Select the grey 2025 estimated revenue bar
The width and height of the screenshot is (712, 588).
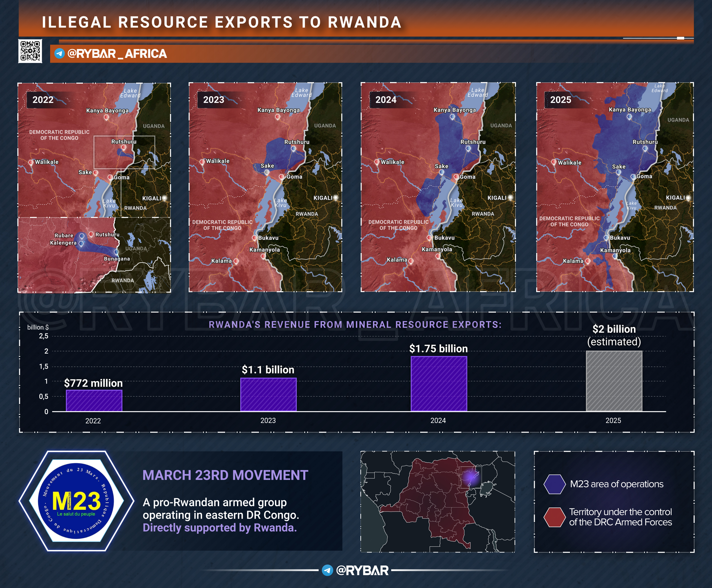point(614,381)
